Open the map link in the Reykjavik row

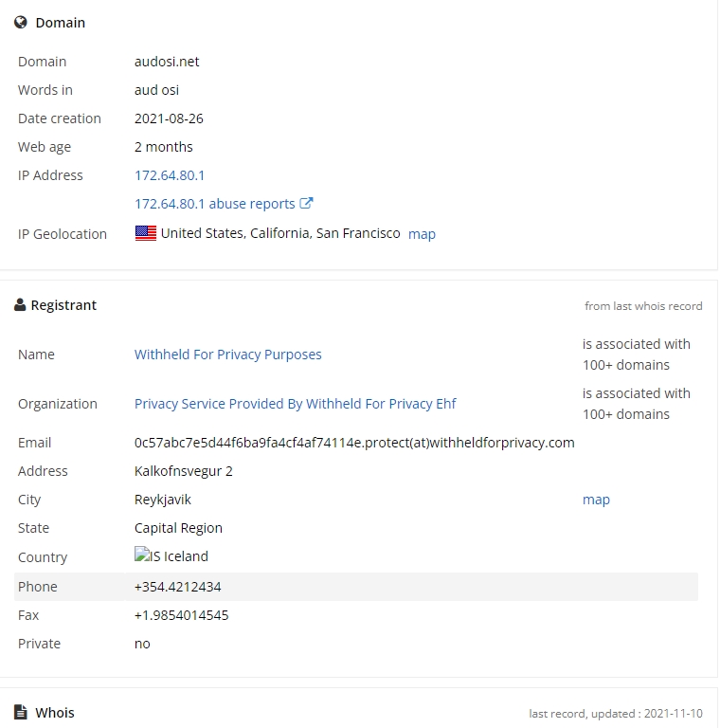point(596,500)
